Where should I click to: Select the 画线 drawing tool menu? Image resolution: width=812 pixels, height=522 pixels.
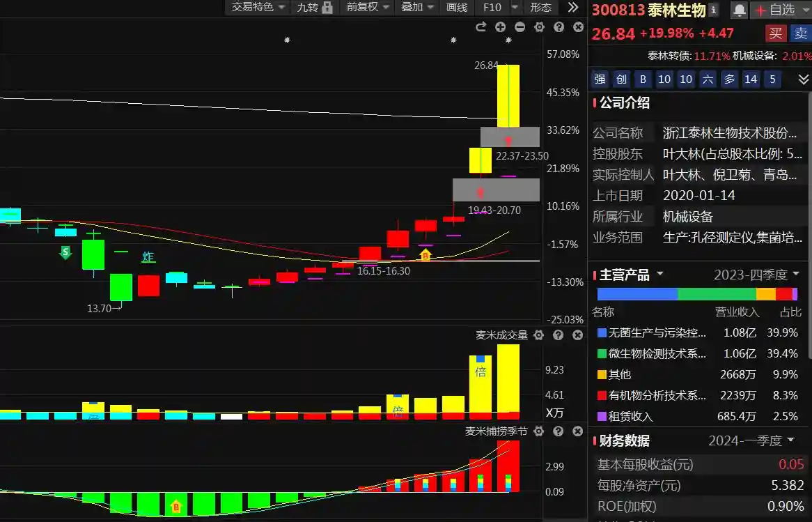click(x=457, y=7)
